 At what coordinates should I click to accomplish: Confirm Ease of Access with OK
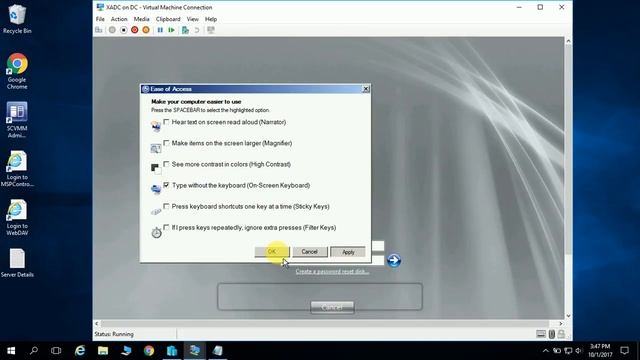pos(272,252)
